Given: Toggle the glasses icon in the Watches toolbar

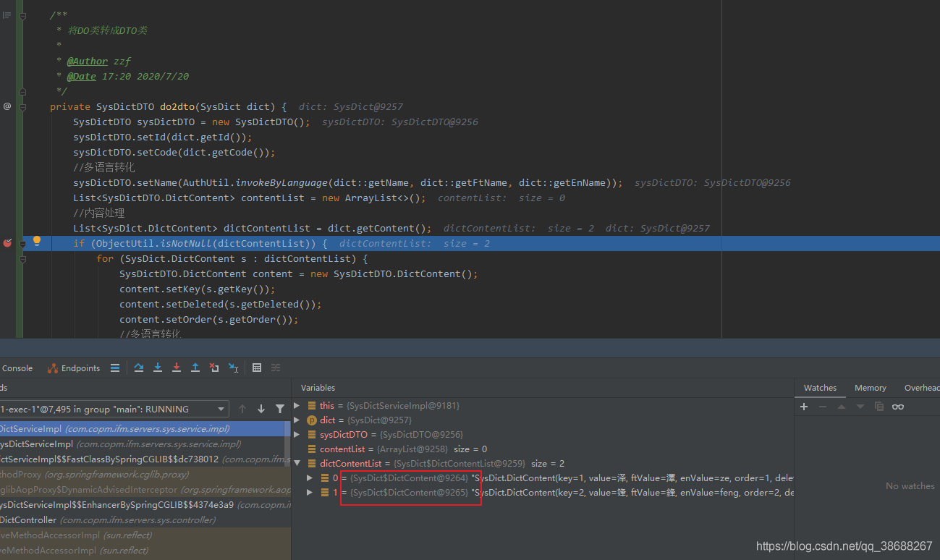Looking at the screenshot, I should 898,406.
